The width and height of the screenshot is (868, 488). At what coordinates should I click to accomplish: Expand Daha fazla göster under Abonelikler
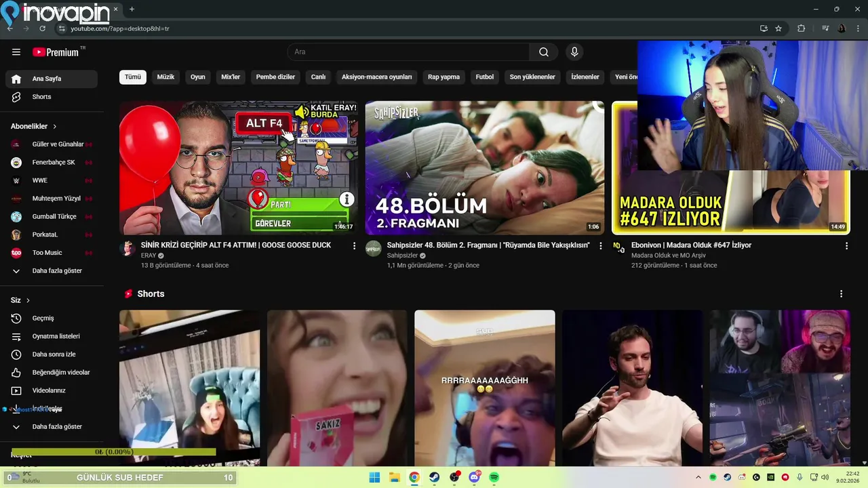[52, 271]
